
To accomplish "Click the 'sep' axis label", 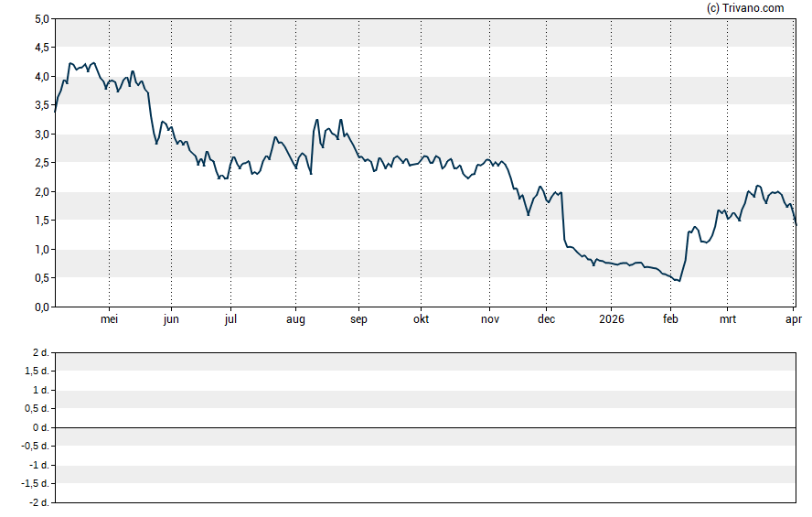I will (x=358, y=319).
